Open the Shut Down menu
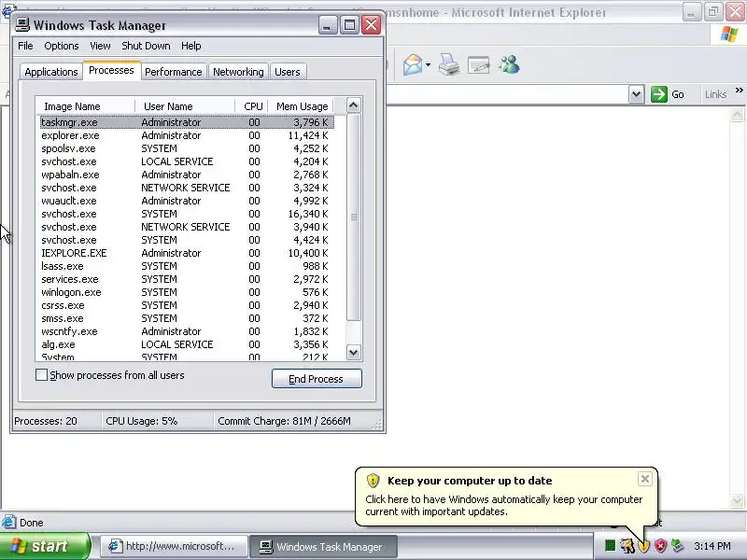This screenshot has height=560, width=747. (146, 46)
